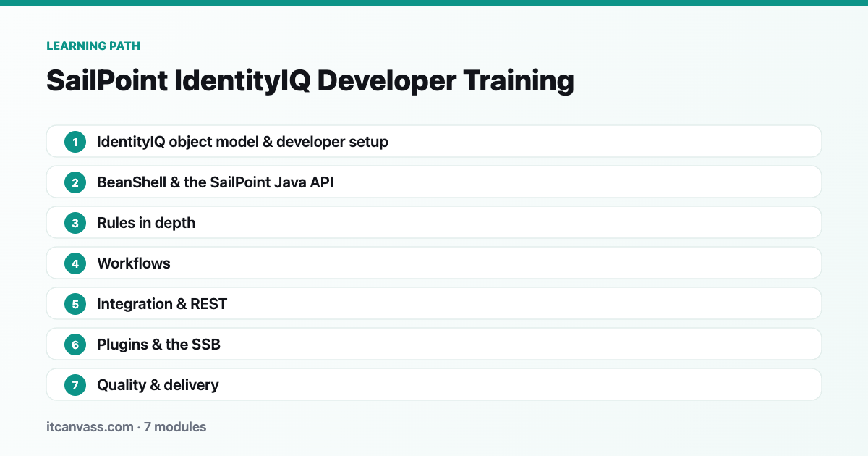The height and width of the screenshot is (456, 868).
Task: Open 'IdentityIQ object model & developer setup' module
Action: pyautogui.click(x=434, y=141)
